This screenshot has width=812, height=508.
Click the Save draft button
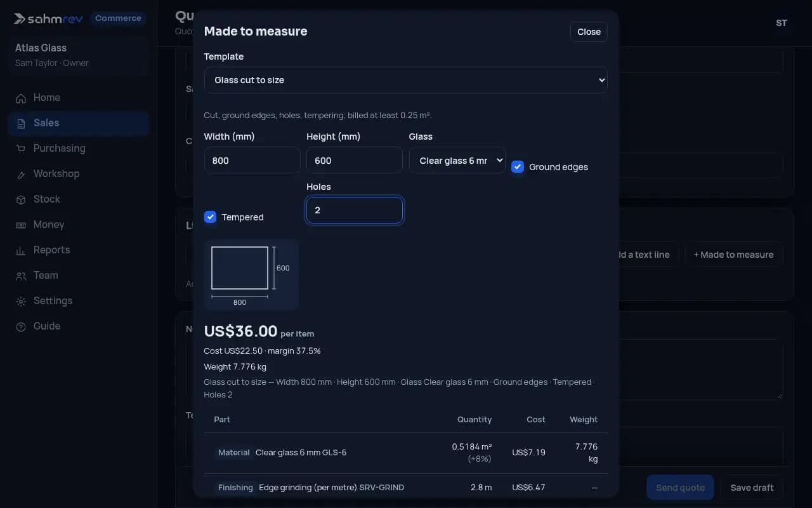(752, 488)
